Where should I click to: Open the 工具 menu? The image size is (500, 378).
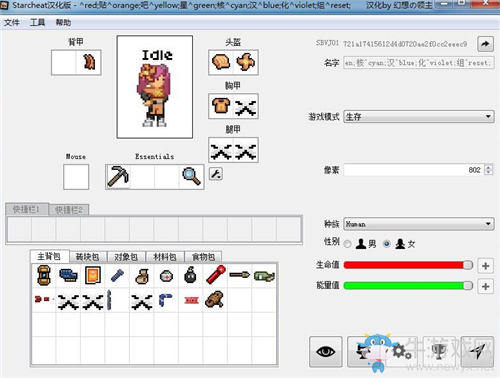[37, 22]
